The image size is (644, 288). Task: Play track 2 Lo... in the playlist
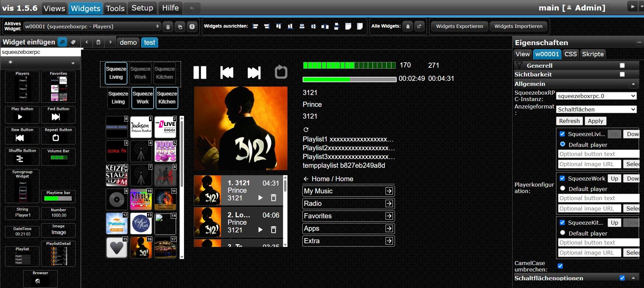(260, 230)
